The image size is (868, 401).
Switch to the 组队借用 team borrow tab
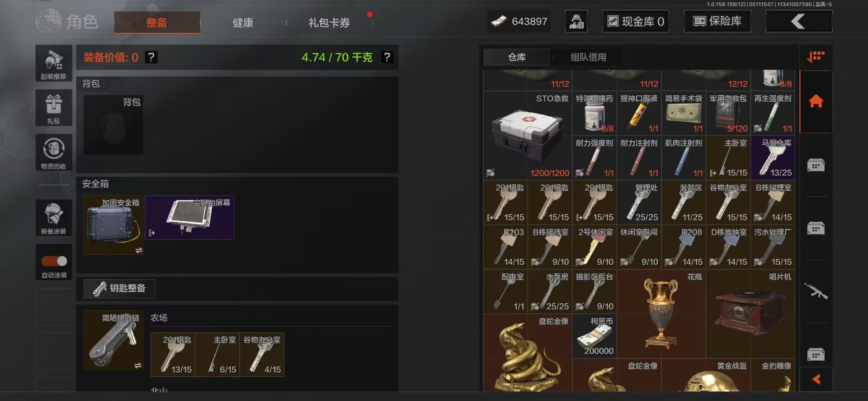[588, 57]
